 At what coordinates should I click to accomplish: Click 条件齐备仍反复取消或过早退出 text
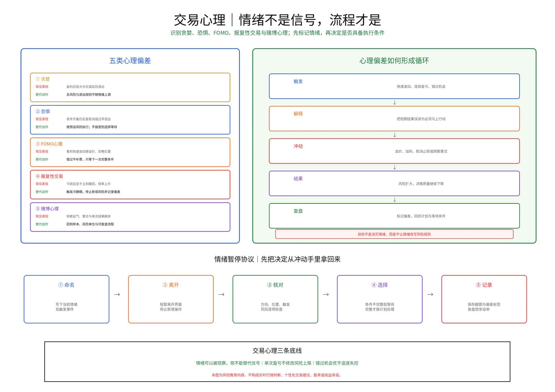[88, 119]
